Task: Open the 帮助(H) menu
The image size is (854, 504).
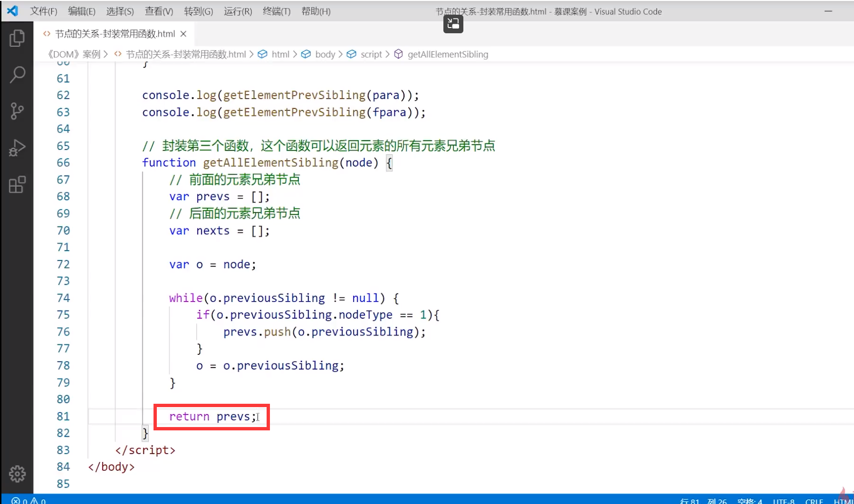Action: [x=316, y=11]
